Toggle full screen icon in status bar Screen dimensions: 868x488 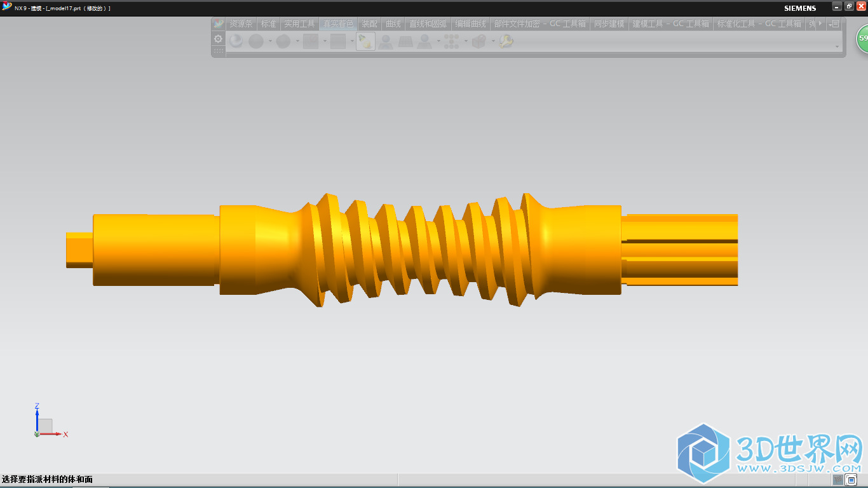[x=851, y=480]
